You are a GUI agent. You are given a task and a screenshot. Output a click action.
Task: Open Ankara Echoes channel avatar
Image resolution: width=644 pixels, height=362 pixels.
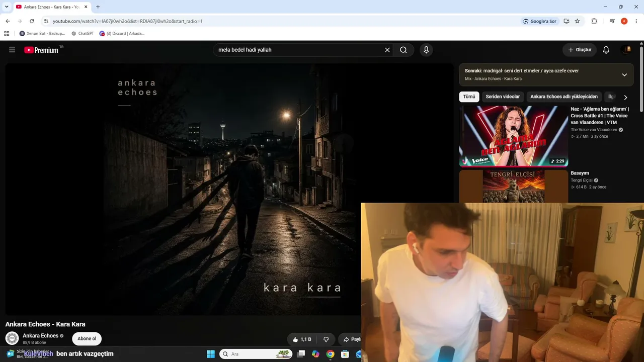coord(12,338)
